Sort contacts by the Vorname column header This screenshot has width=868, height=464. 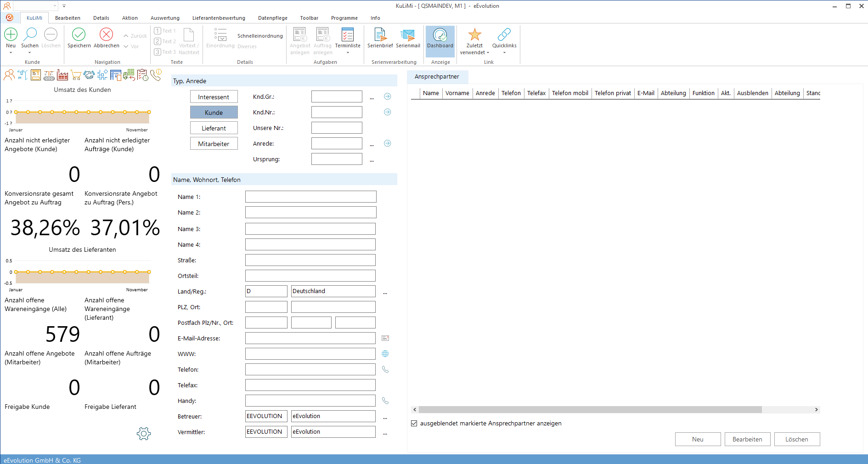[457, 93]
